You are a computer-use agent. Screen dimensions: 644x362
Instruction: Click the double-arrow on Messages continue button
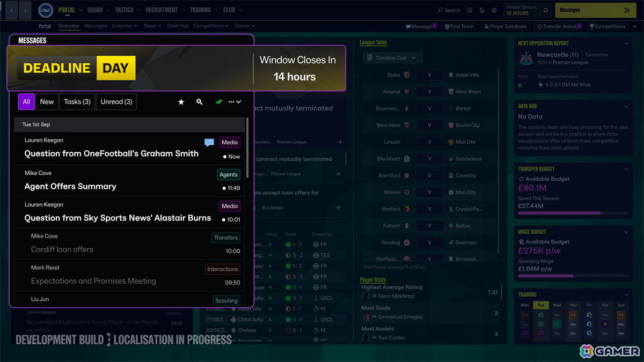(627, 10)
